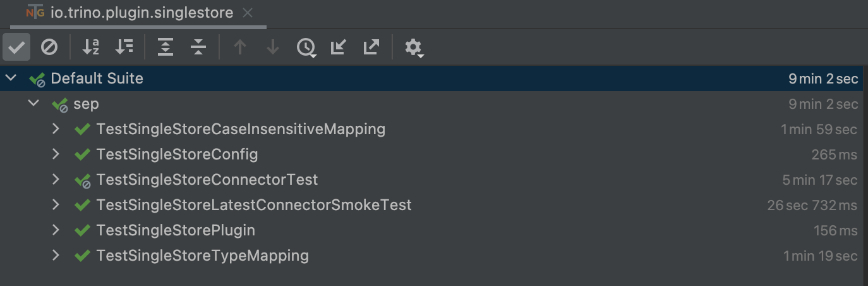The image size is (868, 286).
Task: Select TestSingleStoreLatestConnectorSmokeTest in the tree
Action: 253,205
